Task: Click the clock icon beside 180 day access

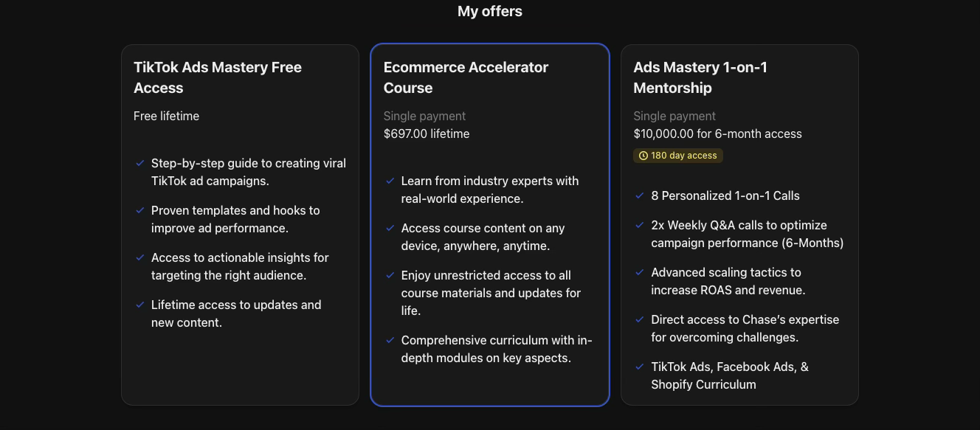Action: (642, 155)
